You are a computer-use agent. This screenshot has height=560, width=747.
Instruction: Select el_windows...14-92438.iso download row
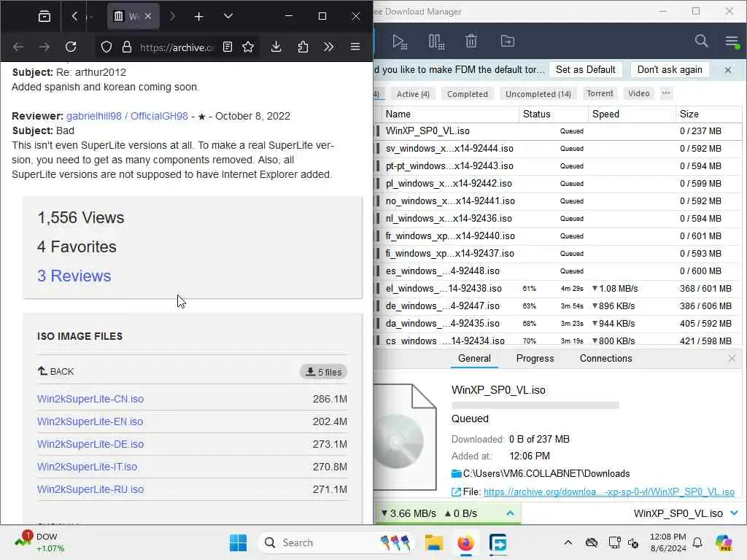pos(558,289)
